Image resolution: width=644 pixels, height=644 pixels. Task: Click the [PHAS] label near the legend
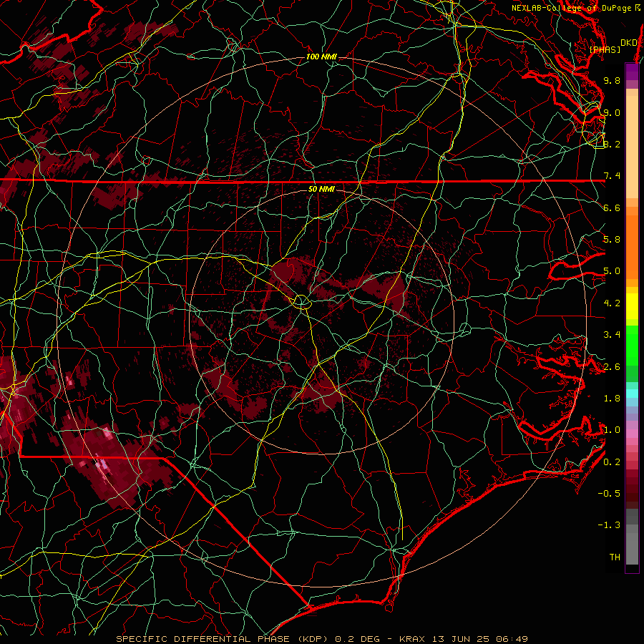pyautogui.click(x=605, y=49)
